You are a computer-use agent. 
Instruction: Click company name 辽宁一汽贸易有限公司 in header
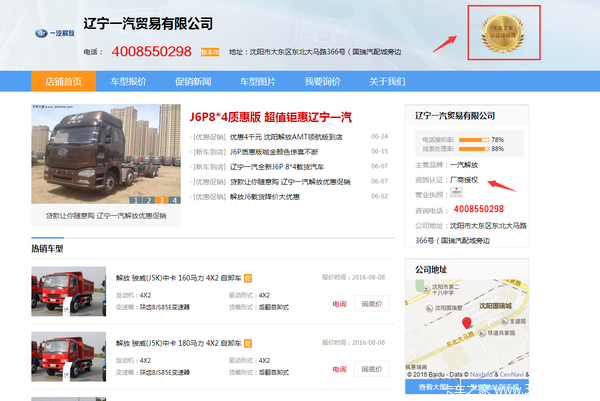(x=148, y=23)
